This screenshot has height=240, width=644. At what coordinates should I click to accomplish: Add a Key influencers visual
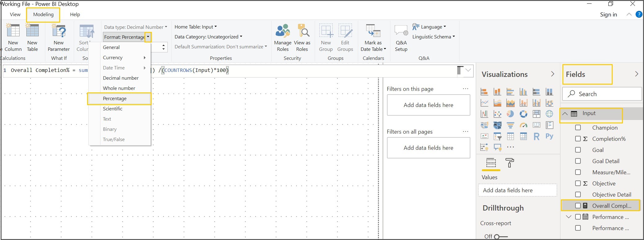[x=484, y=147]
